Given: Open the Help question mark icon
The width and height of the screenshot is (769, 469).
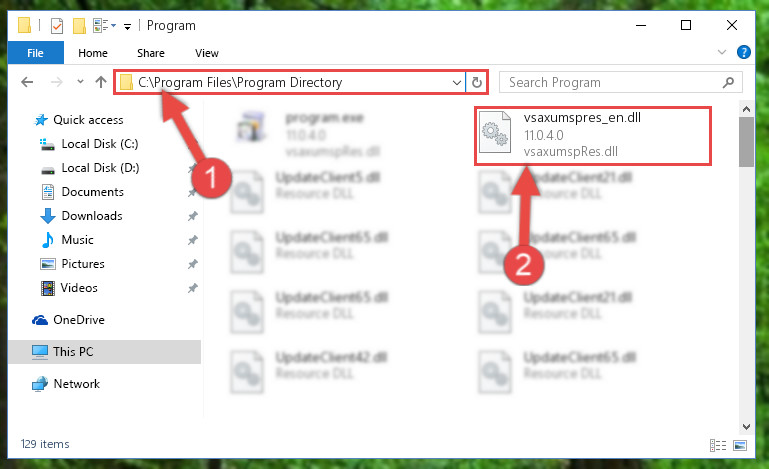Looking at the screenshot, I should (743, 52).
